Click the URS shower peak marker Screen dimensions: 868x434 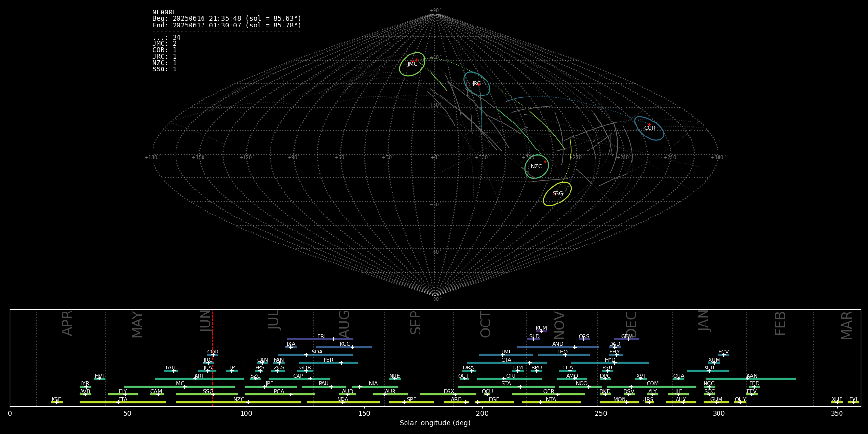point(649,402)
